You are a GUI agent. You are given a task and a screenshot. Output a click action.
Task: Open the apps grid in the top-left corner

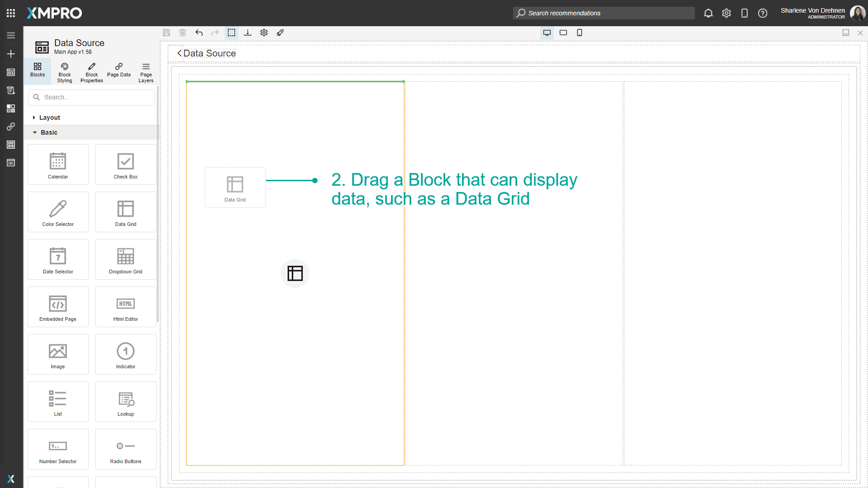(11, 13)
